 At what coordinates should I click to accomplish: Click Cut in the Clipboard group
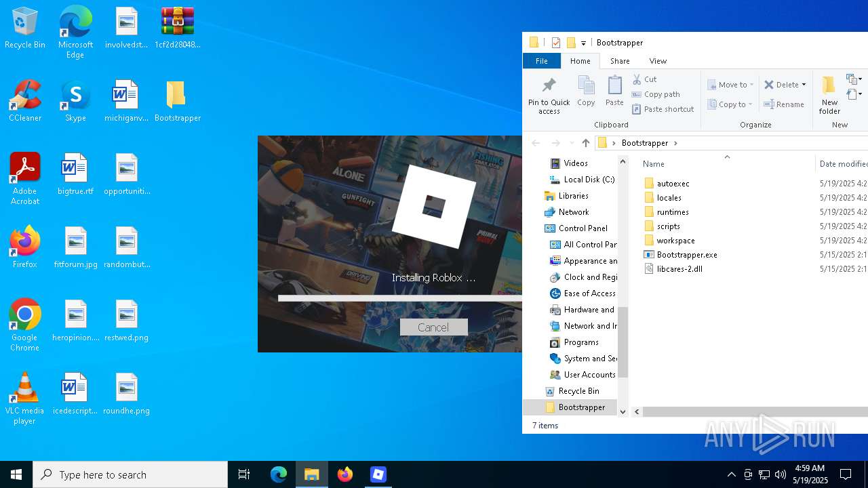click(644, 79)
